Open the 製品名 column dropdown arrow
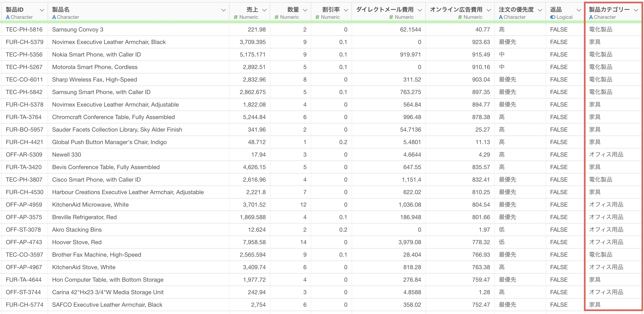The width and height of the screenshot is (644, 314). (x=224, y=10)
